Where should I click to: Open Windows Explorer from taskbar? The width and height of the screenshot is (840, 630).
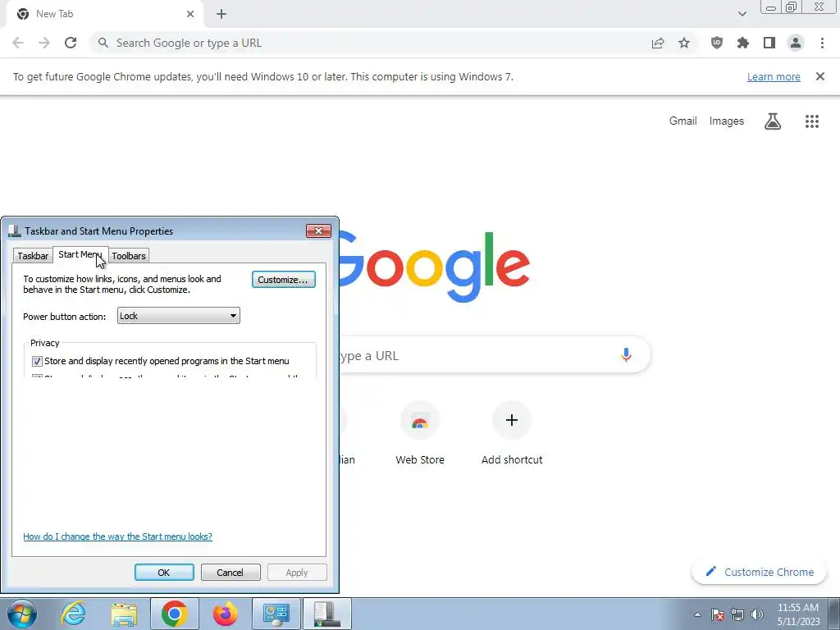(x=125, y=614)
